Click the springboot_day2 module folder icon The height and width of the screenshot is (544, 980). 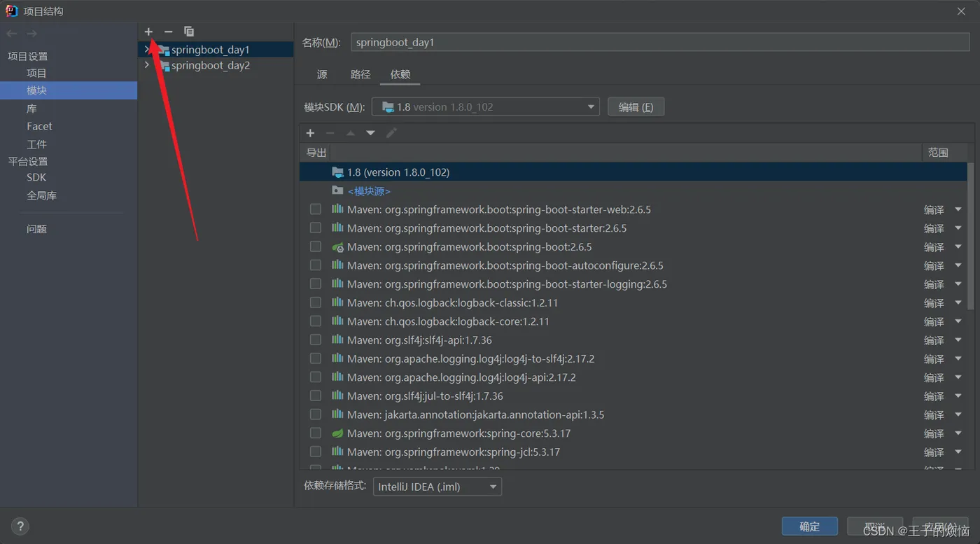[163, 66]
